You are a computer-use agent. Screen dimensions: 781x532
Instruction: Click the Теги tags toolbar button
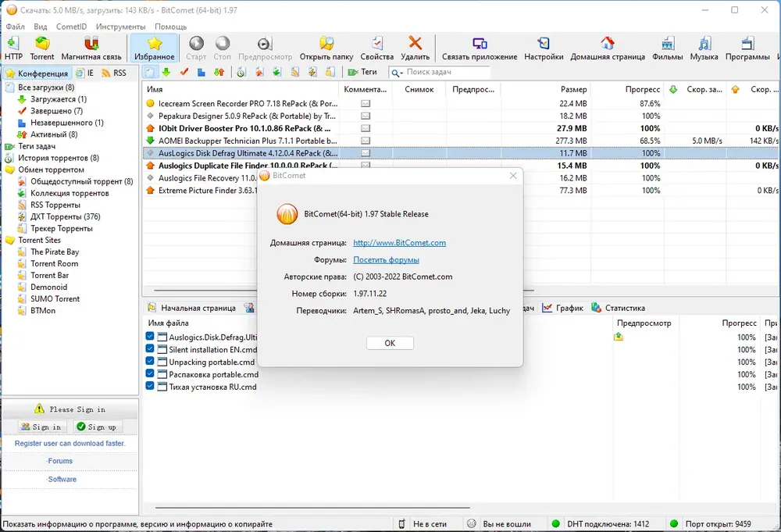[362, 72]
